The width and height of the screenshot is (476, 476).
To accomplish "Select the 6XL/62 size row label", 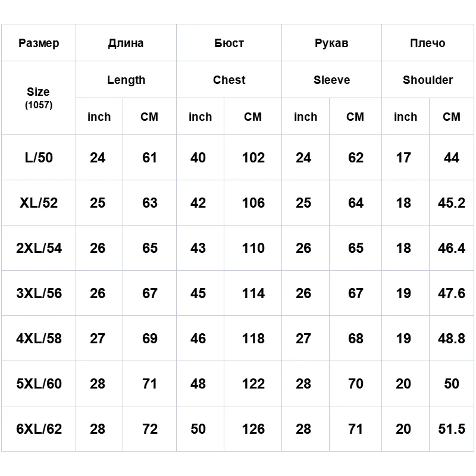I will [39, 428].
